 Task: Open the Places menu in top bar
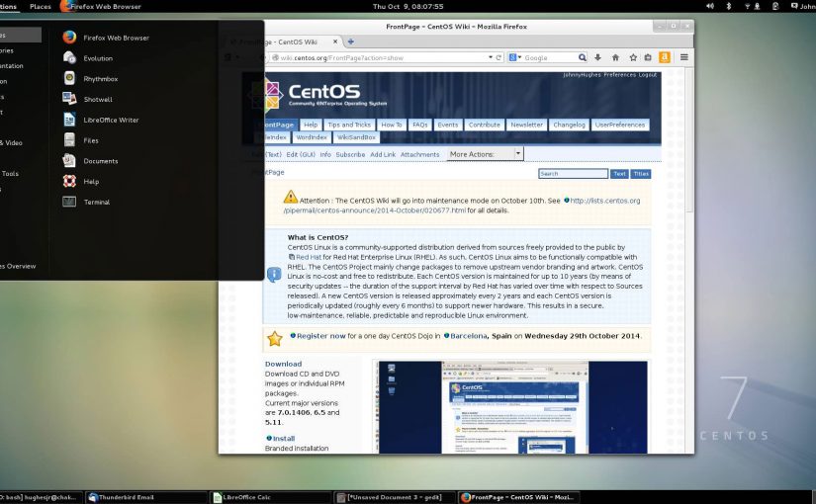(x=41, y=6)
